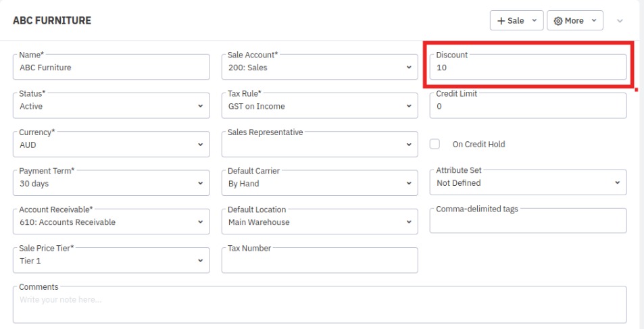Choose a Currency from the dropdown
Viewport: 644px width, 329px height.
(111, 145)
